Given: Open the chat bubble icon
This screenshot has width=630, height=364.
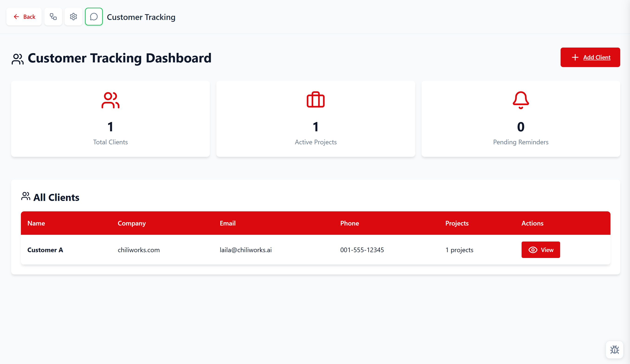Looking at the screenshot, I should point(94,16).
